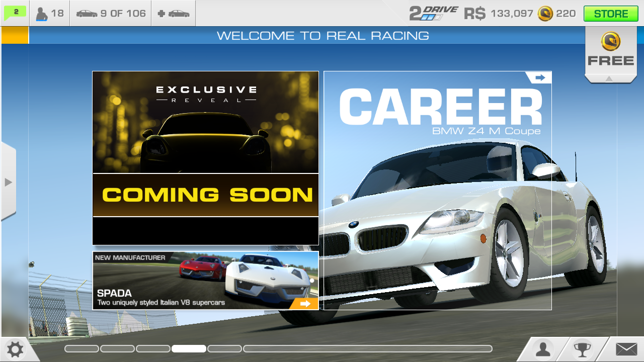Open the Exclusive Reveal Coming Soon banner
This screenshot has height=362, width=644.
[205, 158]
